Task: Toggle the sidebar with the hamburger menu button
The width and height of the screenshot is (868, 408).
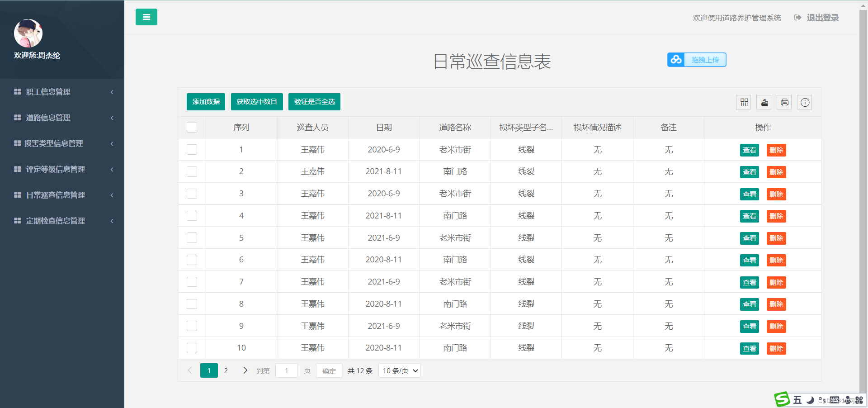Action: (x=146, y=17)
